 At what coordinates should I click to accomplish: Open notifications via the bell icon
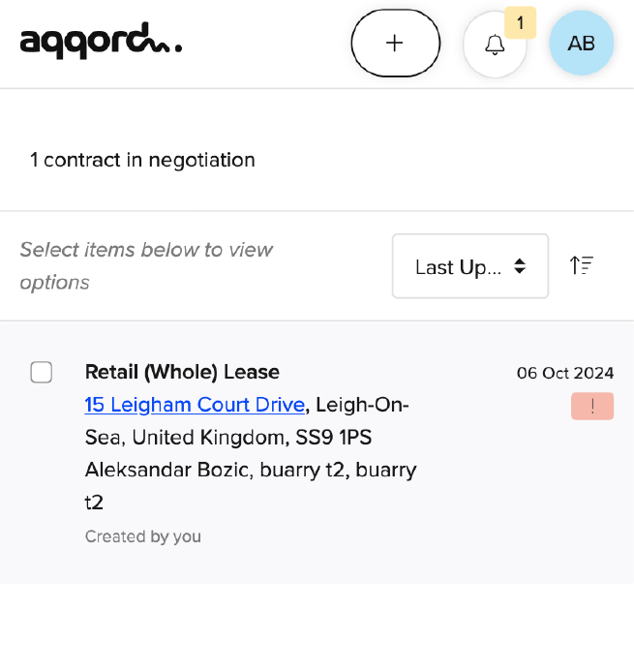tap(495, 45)
